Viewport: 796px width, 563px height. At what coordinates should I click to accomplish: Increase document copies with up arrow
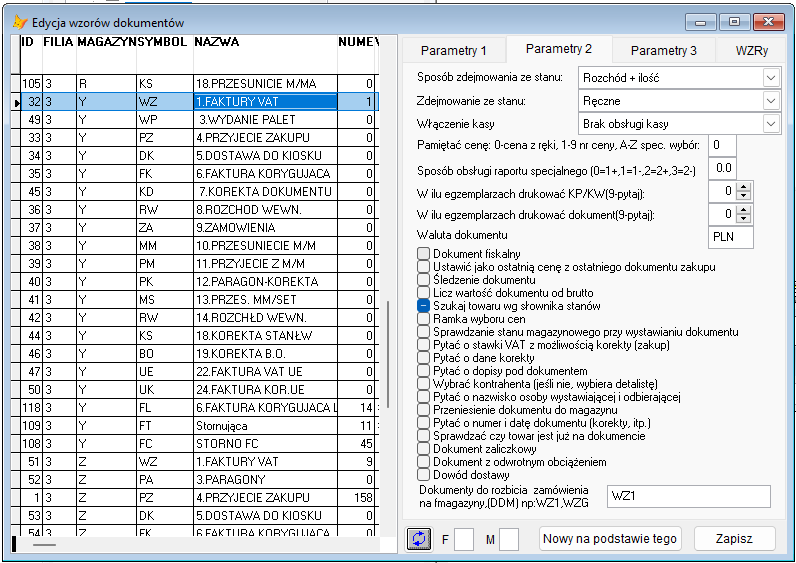coord(743,210)
